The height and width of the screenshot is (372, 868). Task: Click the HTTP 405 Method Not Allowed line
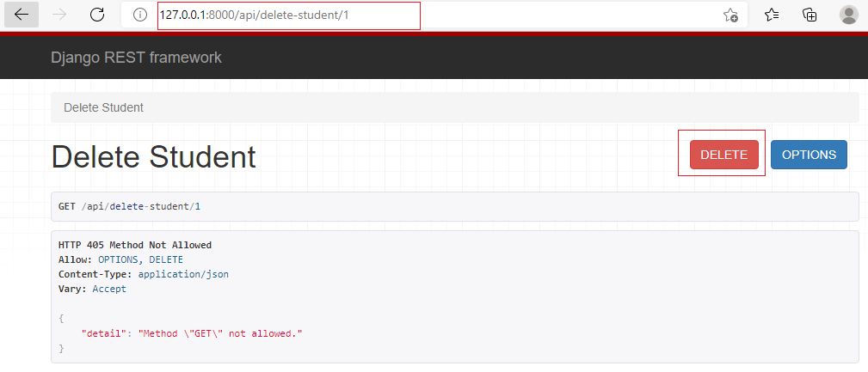(x=134, y=245)
